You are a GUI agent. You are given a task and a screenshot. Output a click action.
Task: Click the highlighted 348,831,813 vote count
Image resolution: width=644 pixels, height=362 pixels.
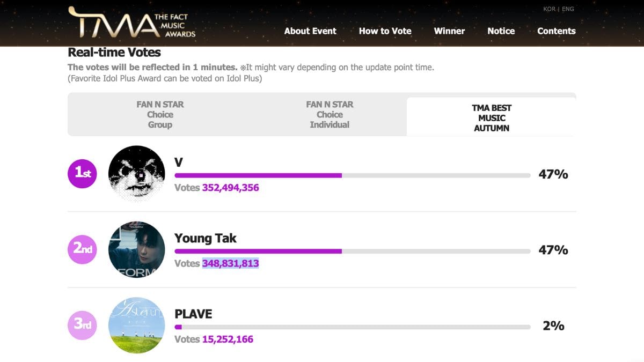[230, 263]
